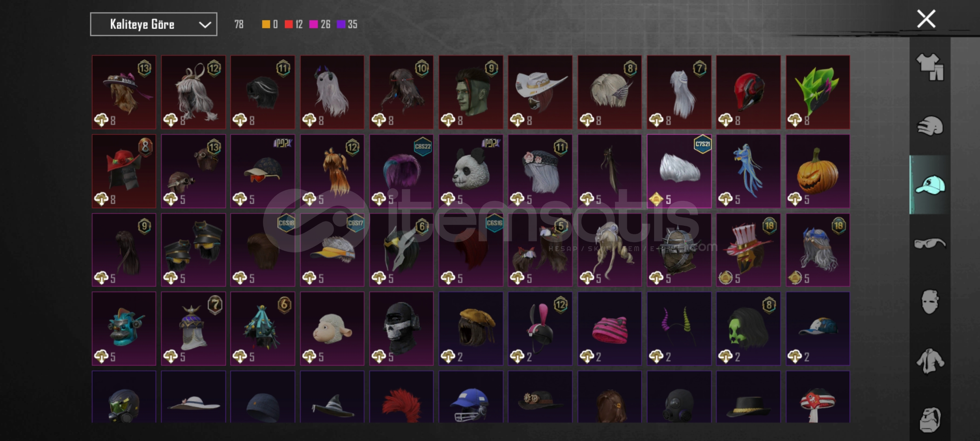This screenshot has width=980, height=441.
Task: Select the cyan cap headwear category
Action: click(x=930, y=185)
